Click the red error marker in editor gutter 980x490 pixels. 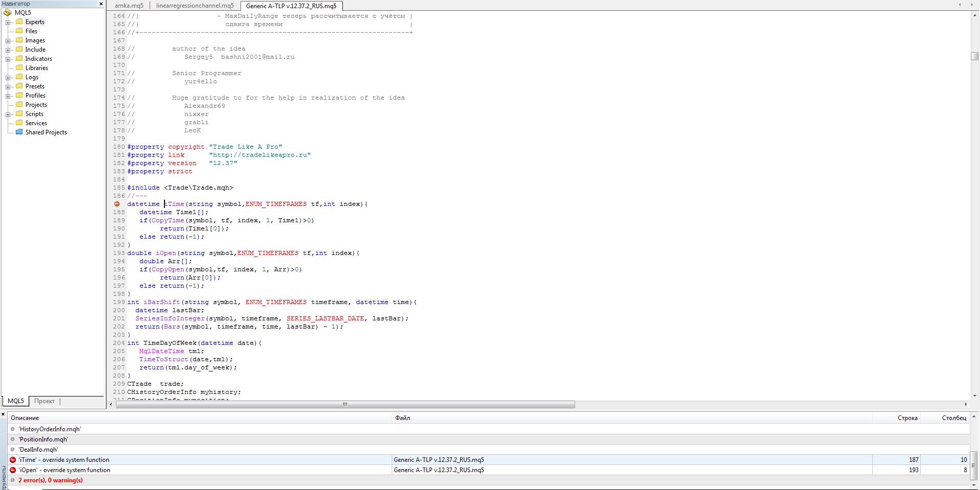(117, 204)
